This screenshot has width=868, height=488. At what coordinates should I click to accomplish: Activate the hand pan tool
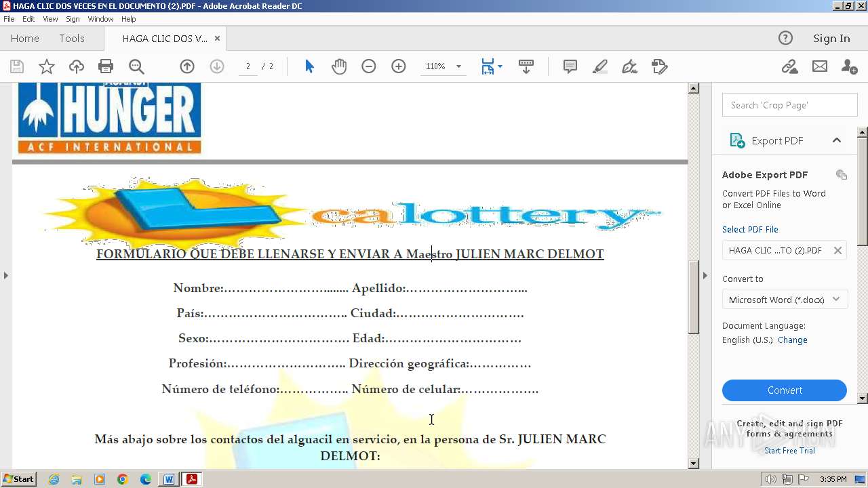coord(339,66)
